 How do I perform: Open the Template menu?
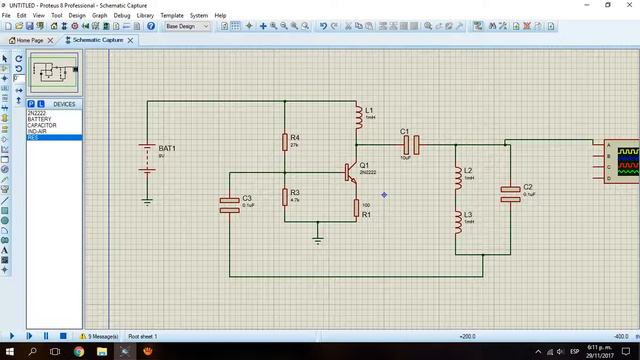click(x=172, y=16)
